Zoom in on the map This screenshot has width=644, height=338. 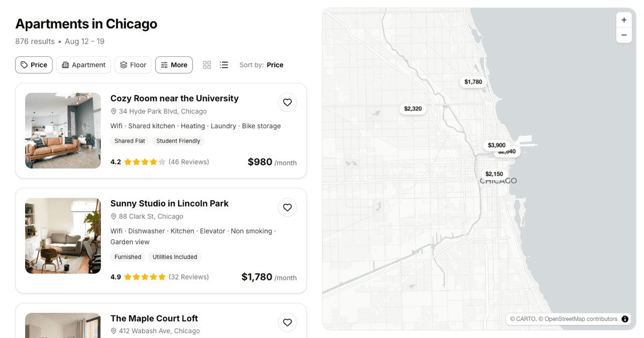click(624, 20)
